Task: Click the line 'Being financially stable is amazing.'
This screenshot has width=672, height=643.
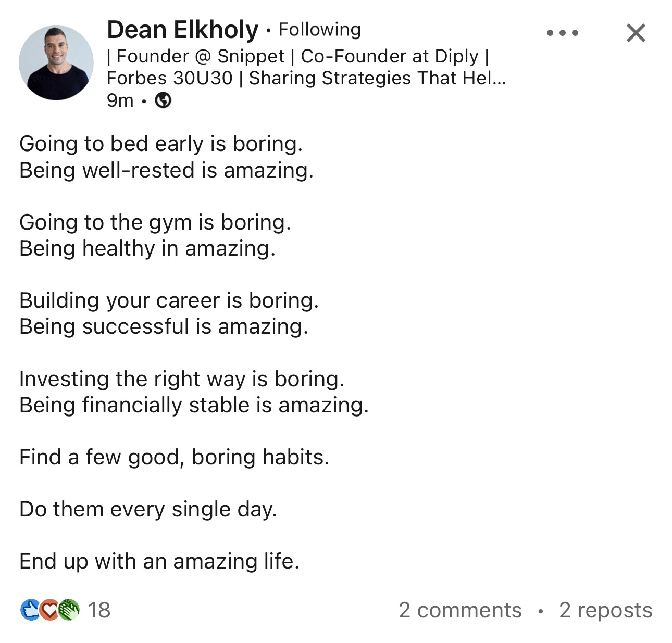Action: pos(194,405)
